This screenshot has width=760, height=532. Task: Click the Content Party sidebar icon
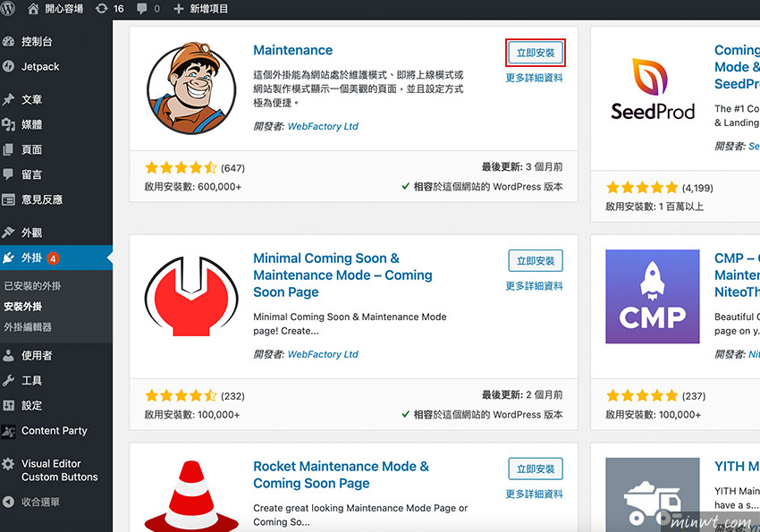point(8,431)
